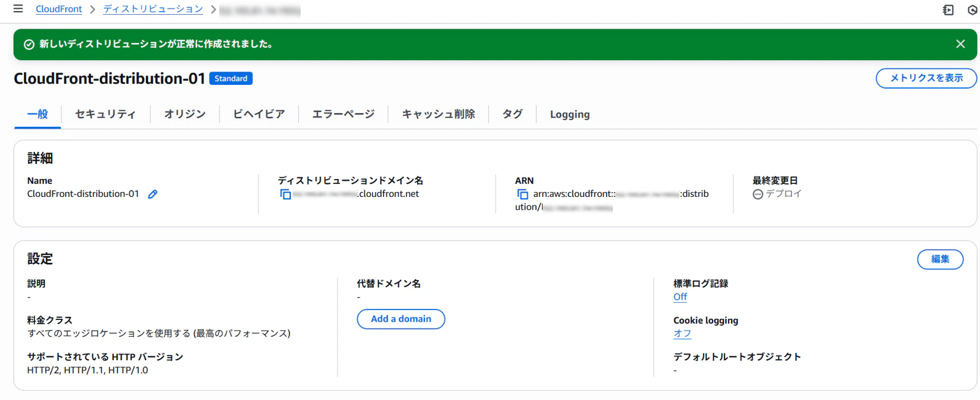Copy the ARN value
The width and height of the screenshot is (980, 400).
[522, 194]
